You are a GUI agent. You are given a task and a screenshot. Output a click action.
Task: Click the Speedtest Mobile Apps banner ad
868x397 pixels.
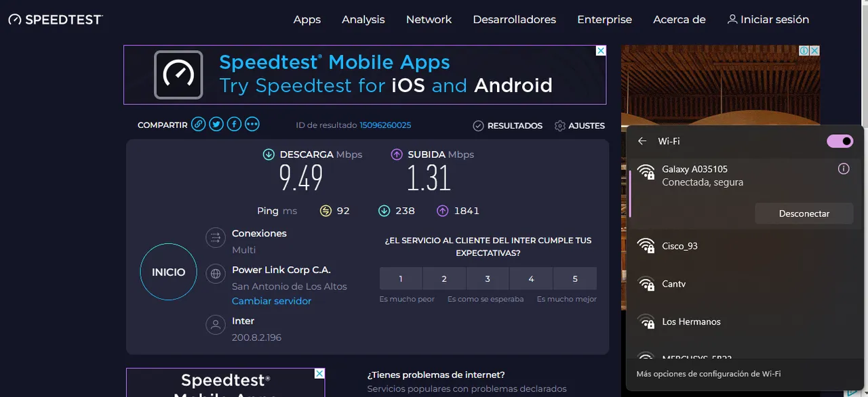point(365,75)
